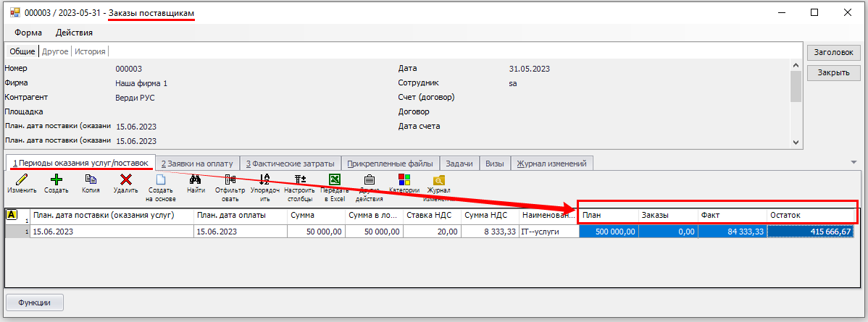868x322 pixels.
Task: Switch to the Заявки на оплату tab
Action: (x=197, y=164)
